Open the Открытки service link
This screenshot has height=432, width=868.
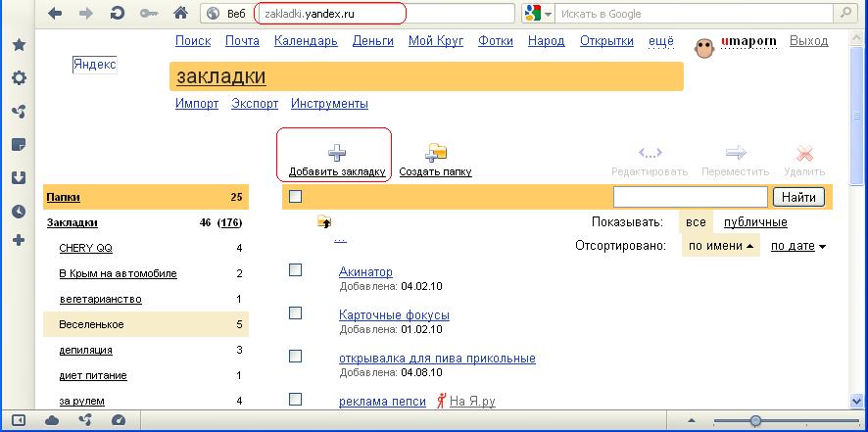[606, 41]
